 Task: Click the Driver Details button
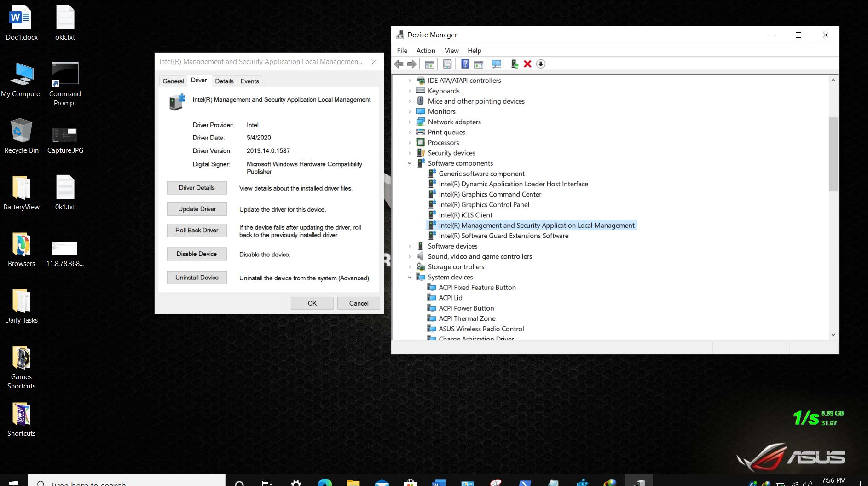coord(197,188)
